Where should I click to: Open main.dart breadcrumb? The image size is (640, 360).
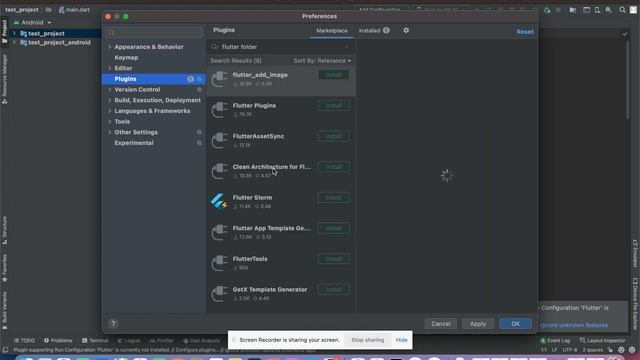point(74,10)
